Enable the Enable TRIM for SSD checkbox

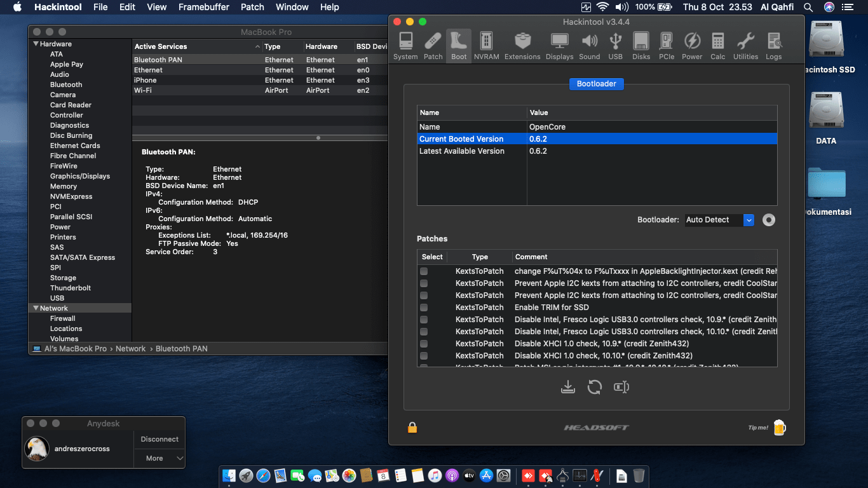point(424,308)
